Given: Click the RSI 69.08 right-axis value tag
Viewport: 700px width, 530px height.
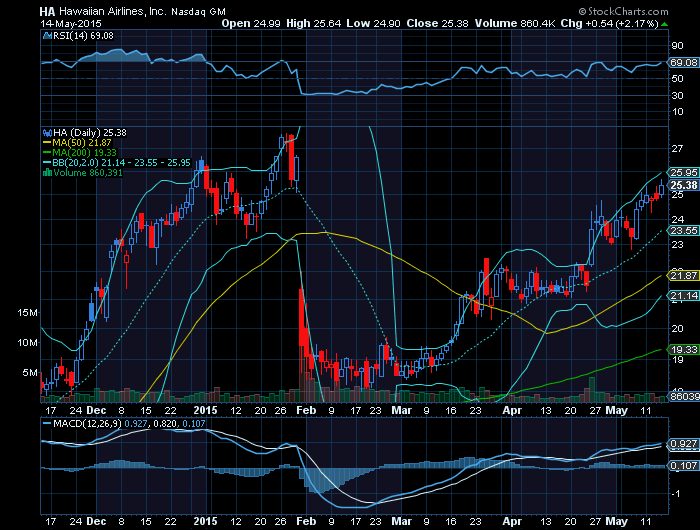Looking at the screenshot, I should point(684,63).
